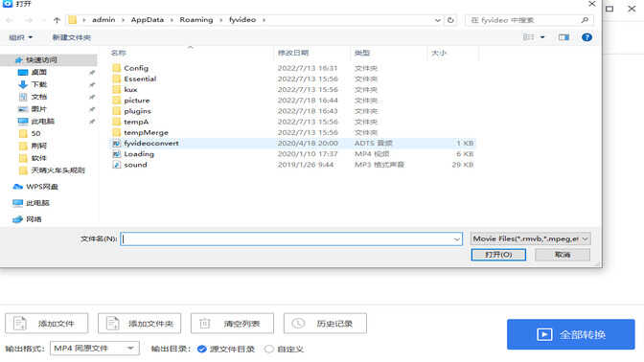Click fyvideo in the address path
Screen dimensions: 644x362
pyautogui.click(x=242, y=20)
